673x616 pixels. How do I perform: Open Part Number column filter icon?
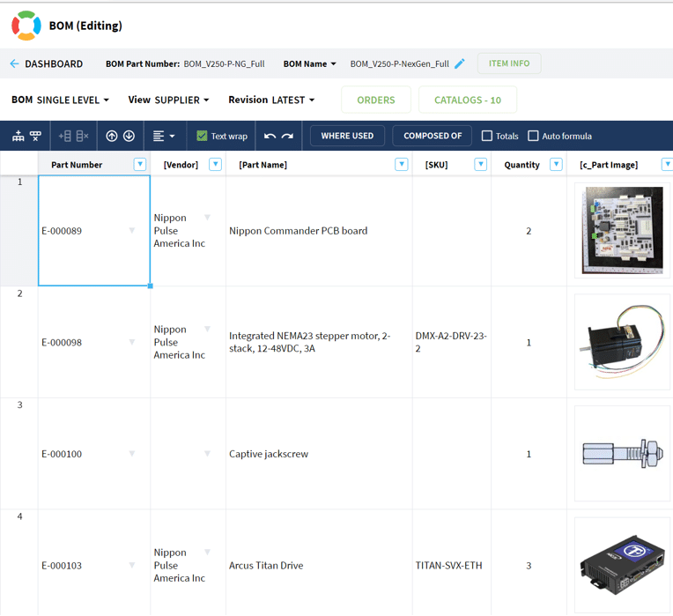tap(140, 165)
